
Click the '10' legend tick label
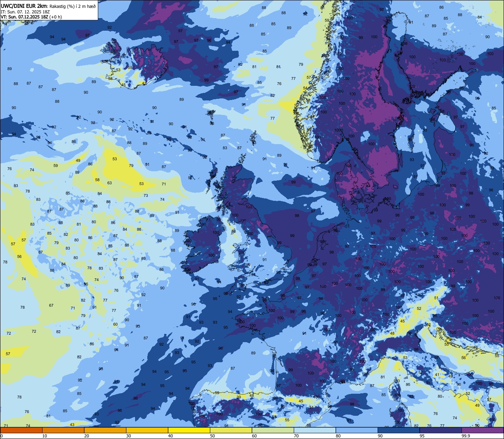pos(44,436)
